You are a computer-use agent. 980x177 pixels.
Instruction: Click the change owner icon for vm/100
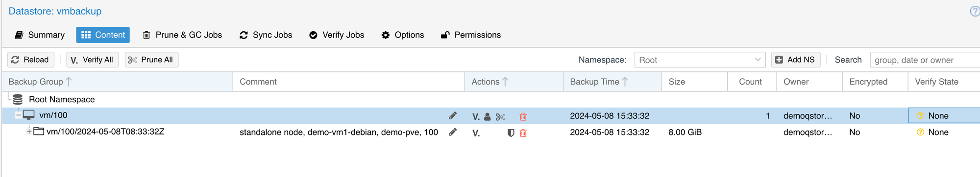pyautogui.click(x=487, y=117)
